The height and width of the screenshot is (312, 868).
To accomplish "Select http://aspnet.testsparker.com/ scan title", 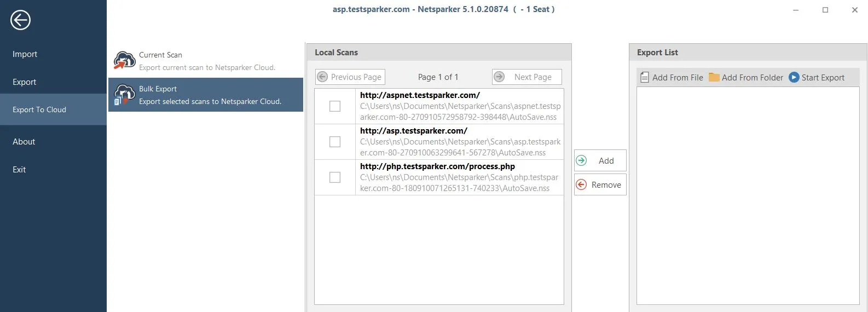I will coord(420,95).
